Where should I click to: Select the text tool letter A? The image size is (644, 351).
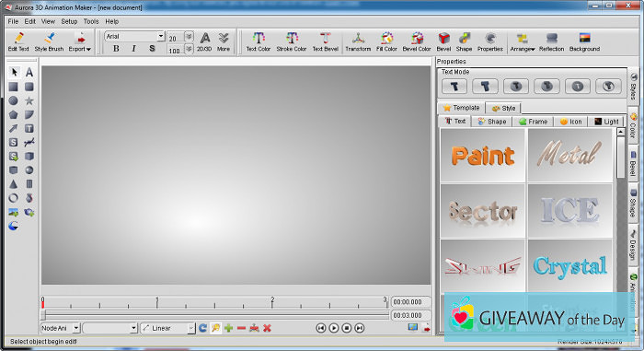click(x=29, y=73)
